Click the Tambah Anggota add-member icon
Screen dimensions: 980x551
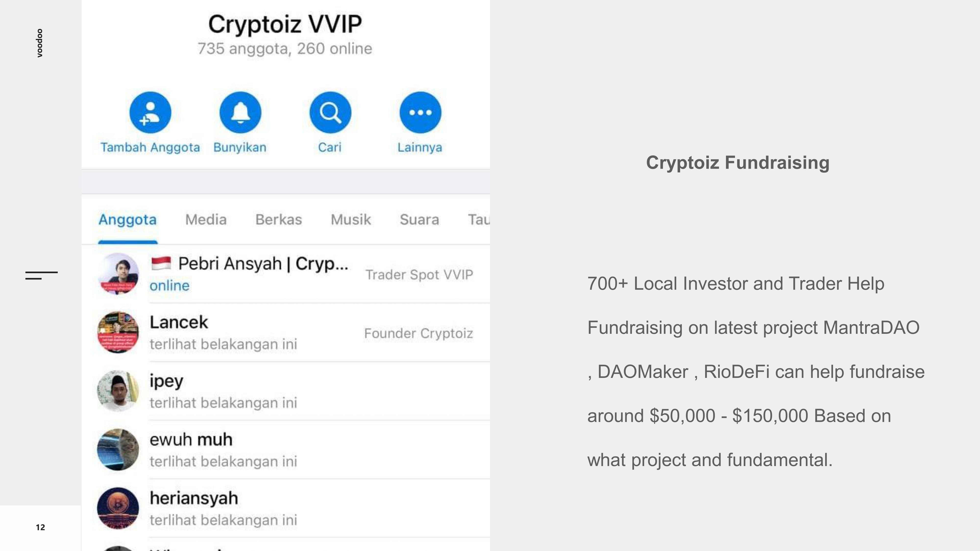[x=150, y=113]
